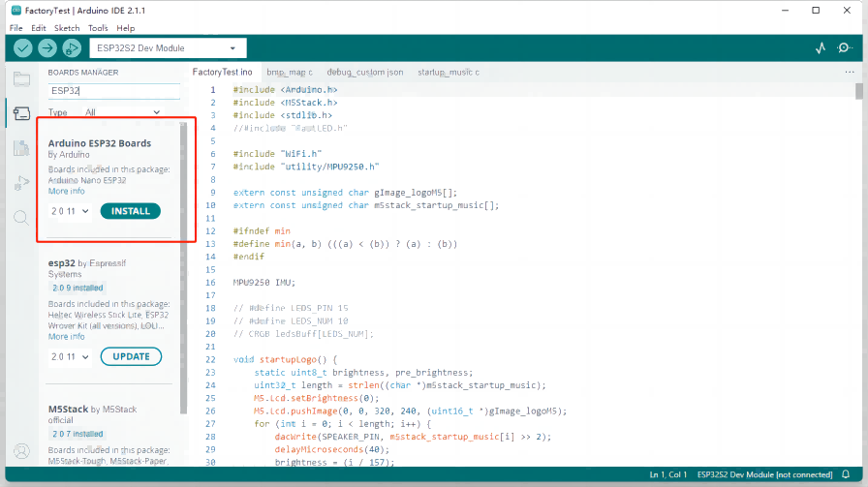Click the ESP32 boards search field
Viewport: 868px width, 487px height.
(113, 91)
